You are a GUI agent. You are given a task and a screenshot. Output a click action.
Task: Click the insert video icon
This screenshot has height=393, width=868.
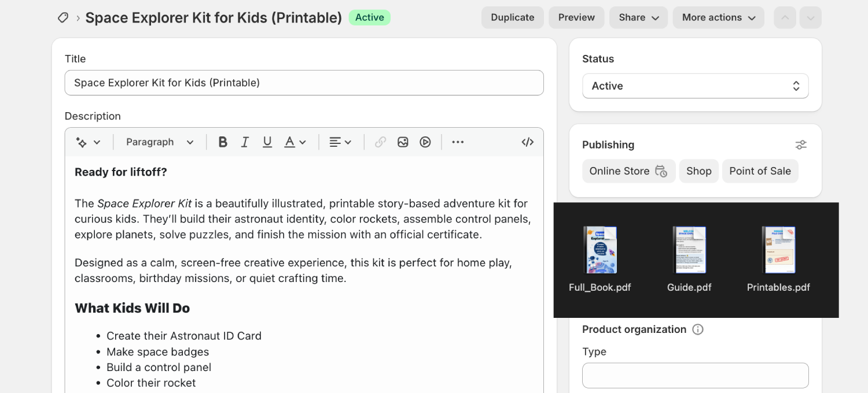(425, 142)
